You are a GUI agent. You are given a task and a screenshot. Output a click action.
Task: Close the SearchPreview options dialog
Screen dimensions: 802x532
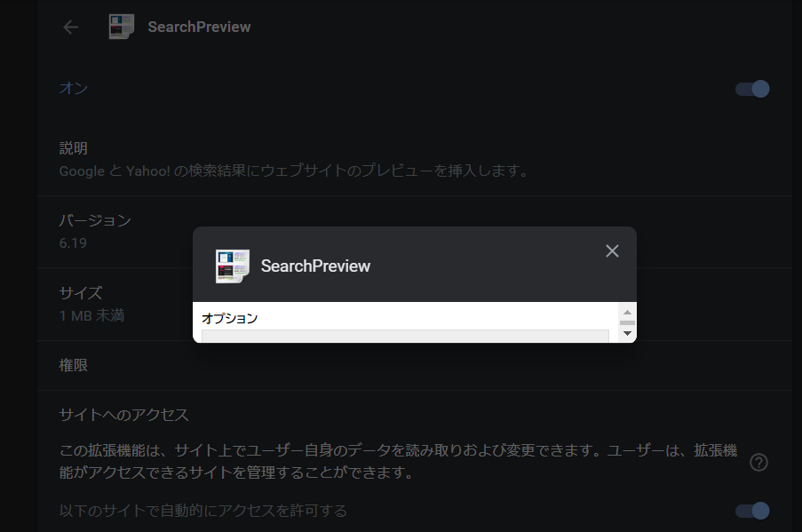tap(612, 250)
